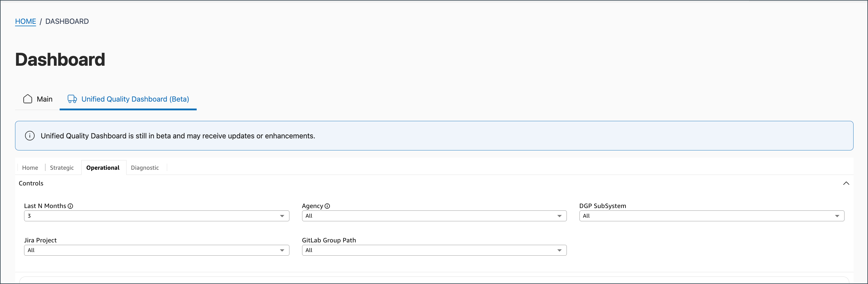868x284 pixels.
Task: Collapse the Controls section with the chevron
Action: pyautogui.click(x=846, y=183)
